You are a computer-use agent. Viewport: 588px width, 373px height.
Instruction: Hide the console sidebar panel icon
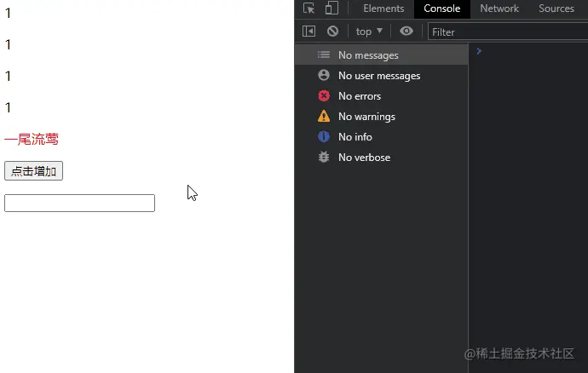[308, 32]
